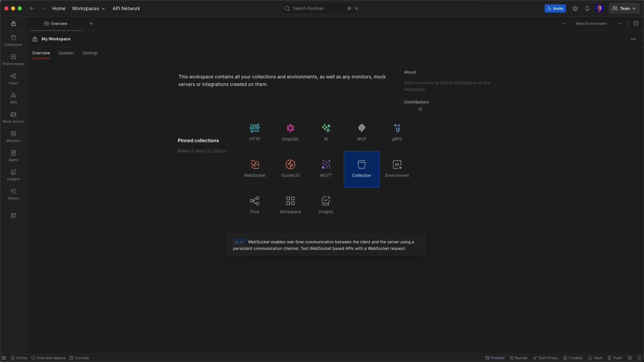Click Online status indicator
Viewport: 644px width, 362px height.
coord(19,358)
